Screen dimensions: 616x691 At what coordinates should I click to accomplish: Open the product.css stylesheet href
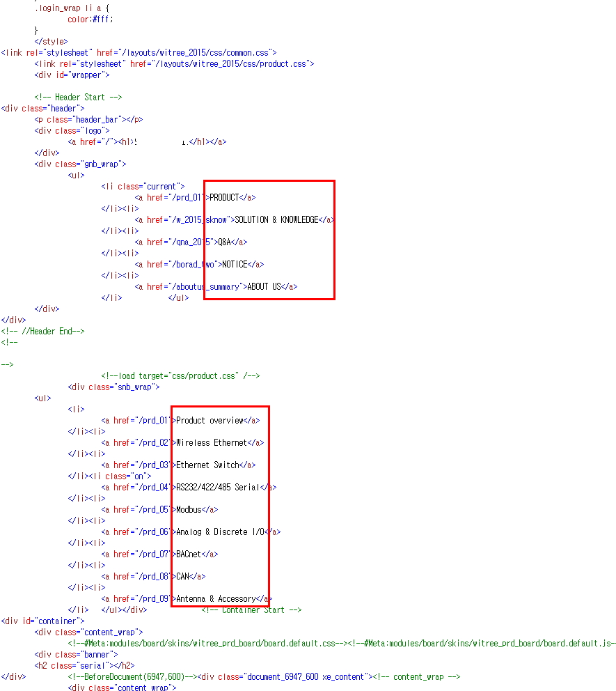point(221,63)
